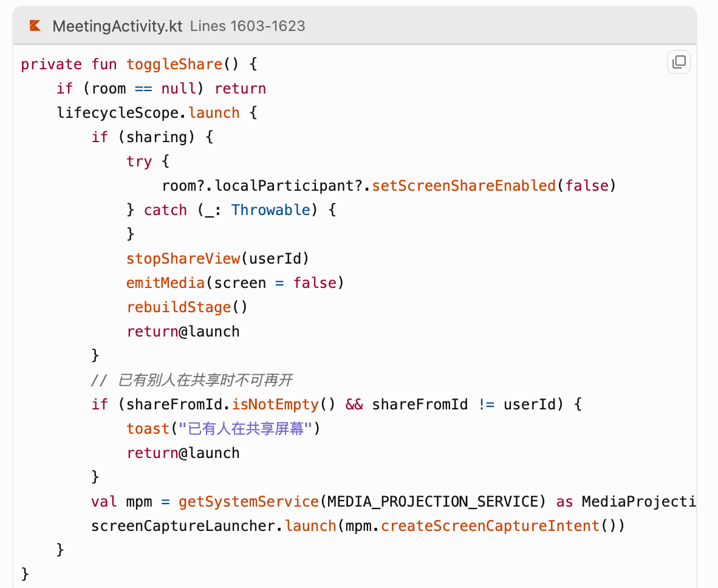718x588 pixels.
Task: Click 'isNotEmpty' in the shareFromId condition
Action: (x=275, y=404)
